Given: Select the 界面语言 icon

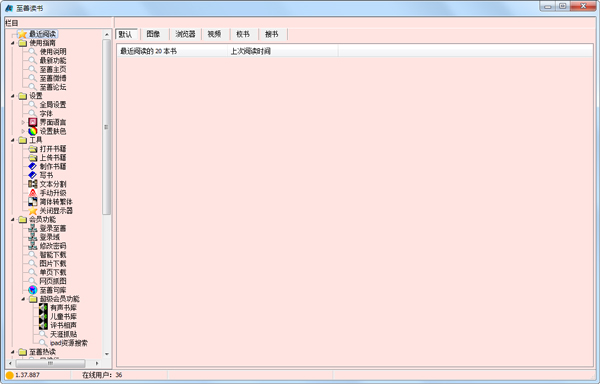Looking at the screenshot, I should click(33, 122).
